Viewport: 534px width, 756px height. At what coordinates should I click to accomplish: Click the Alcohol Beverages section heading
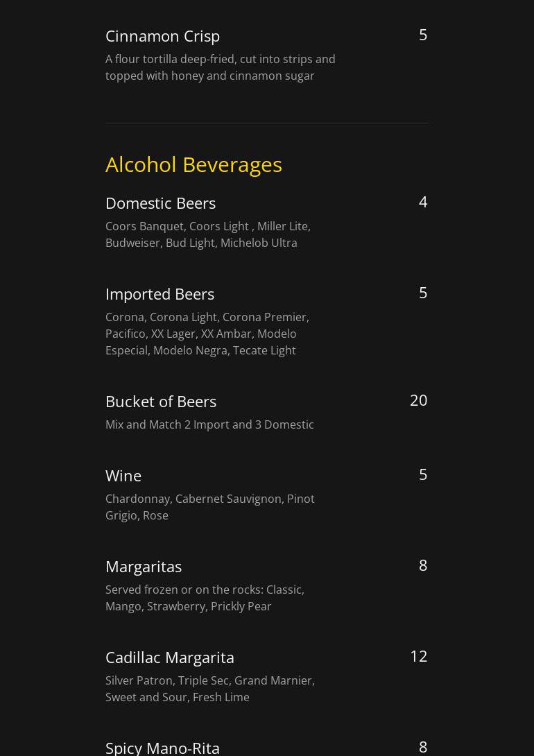coord(193,164)
